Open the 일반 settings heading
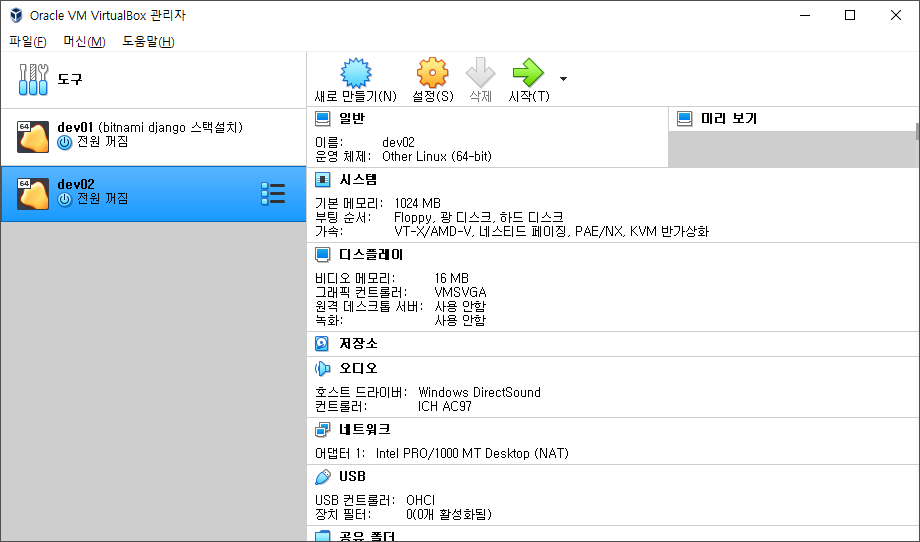The width and height of the screenshot is (920, 542). point(352,118)
